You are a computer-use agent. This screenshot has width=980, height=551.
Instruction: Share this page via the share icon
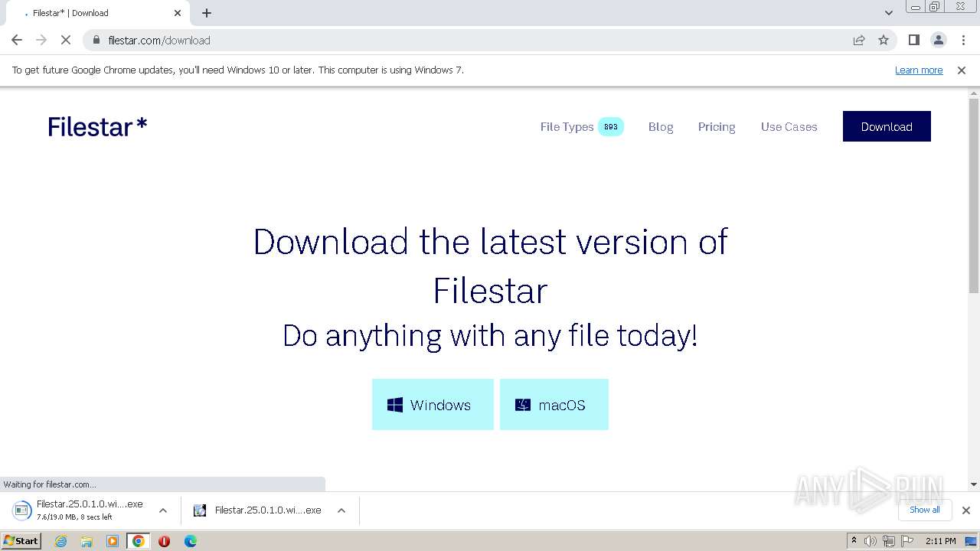pyautogui.click(x=859, y=40)
